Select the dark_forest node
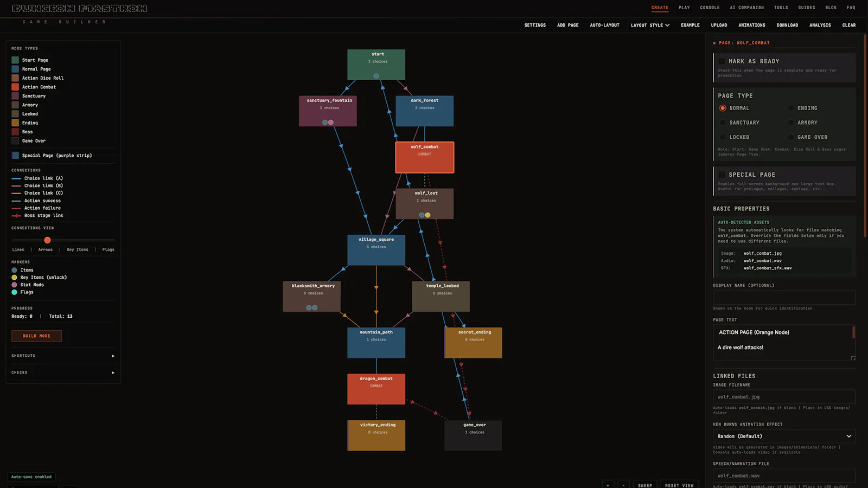Image resolution: width=868 pixels, height=488 pixels. click(424, 111)
